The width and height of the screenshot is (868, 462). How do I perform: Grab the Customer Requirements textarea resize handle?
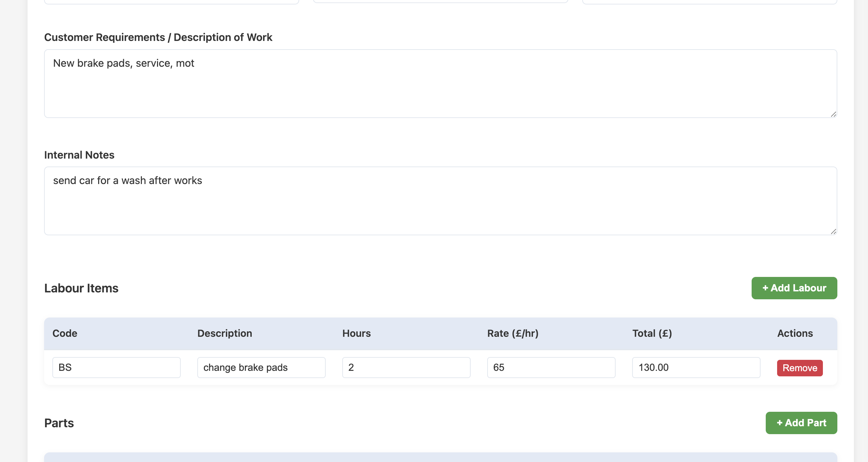pos(833,114)
